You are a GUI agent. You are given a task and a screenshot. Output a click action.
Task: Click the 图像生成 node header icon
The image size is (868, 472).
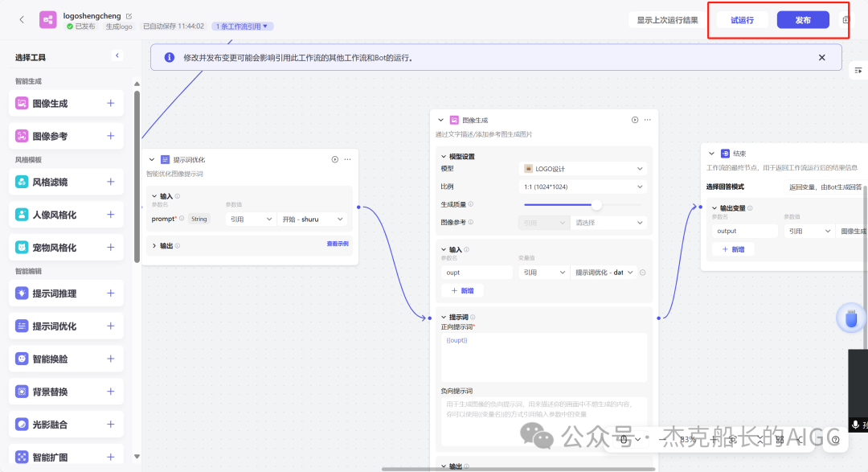[454, 120]
